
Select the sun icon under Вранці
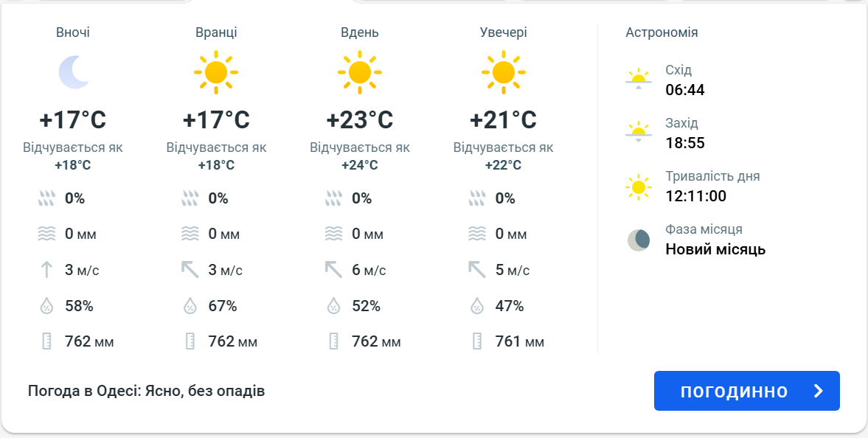[x=217, y=70]
